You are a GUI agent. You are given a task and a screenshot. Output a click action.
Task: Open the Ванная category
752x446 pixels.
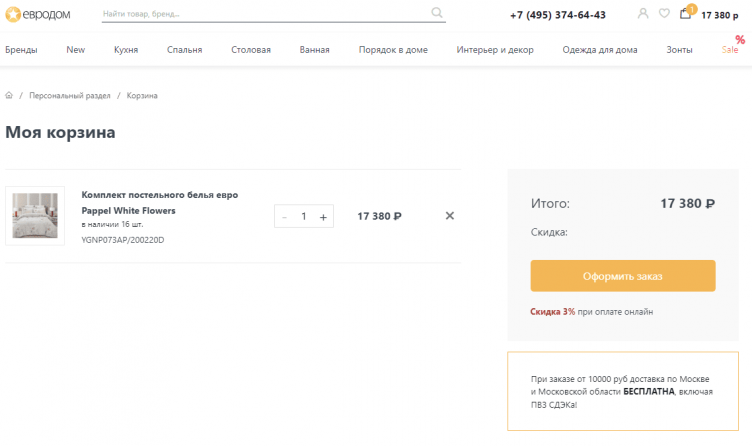[315, 49]
